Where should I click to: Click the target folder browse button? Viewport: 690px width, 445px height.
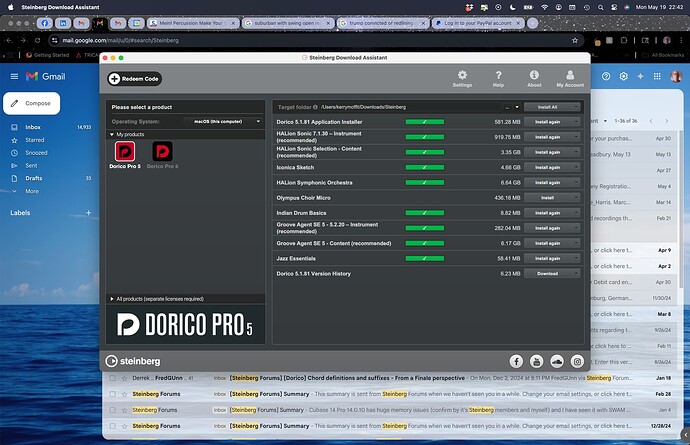pyautogui.click(x=507, y=107)
